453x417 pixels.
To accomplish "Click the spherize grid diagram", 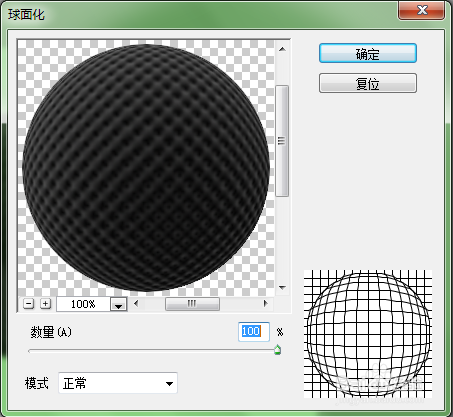I will coord(368,334).
